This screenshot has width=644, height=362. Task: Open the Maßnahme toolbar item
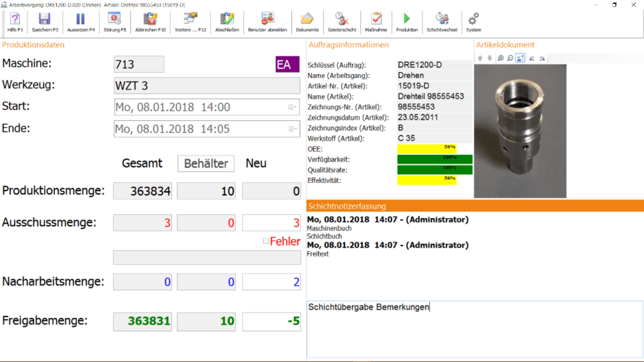coord(376,22)
